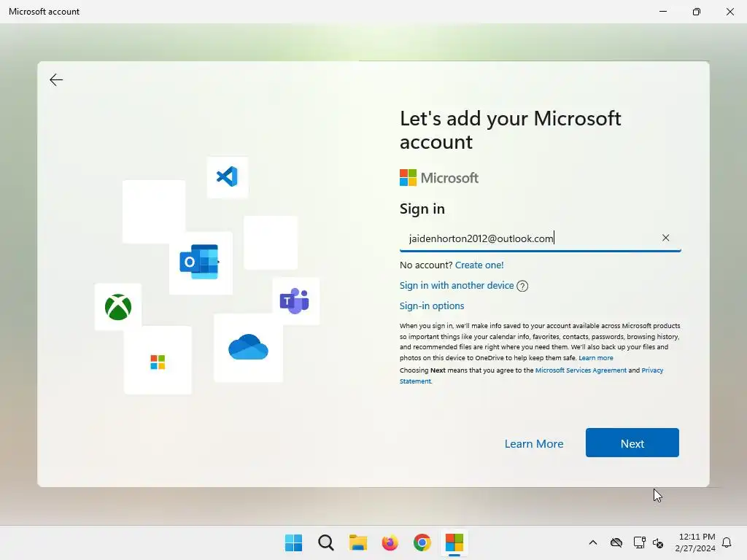
Task: Open Sign-in options
Action: point(432,306)
